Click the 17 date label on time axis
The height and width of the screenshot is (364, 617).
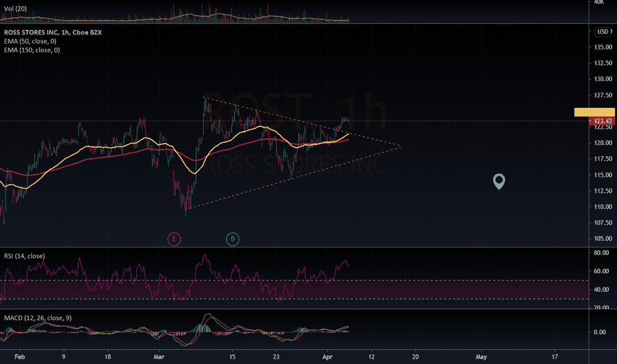click(x=555, y=357)
